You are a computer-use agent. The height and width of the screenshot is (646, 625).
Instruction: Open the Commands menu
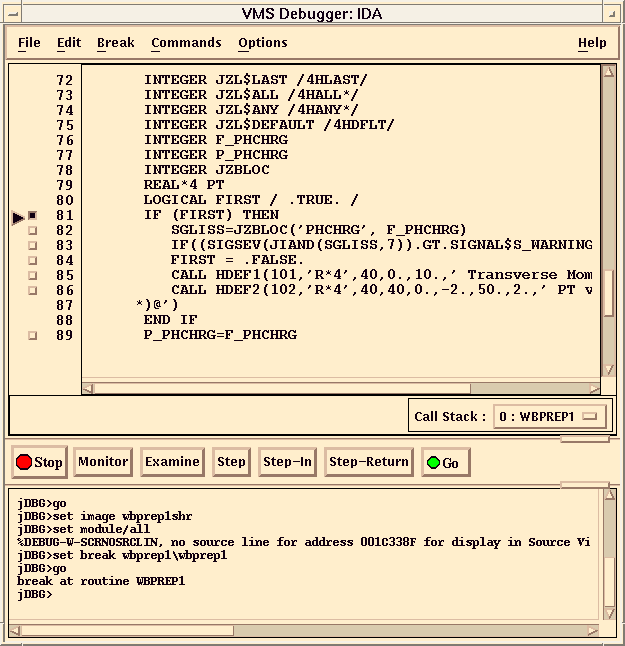(x=186, y=43)
